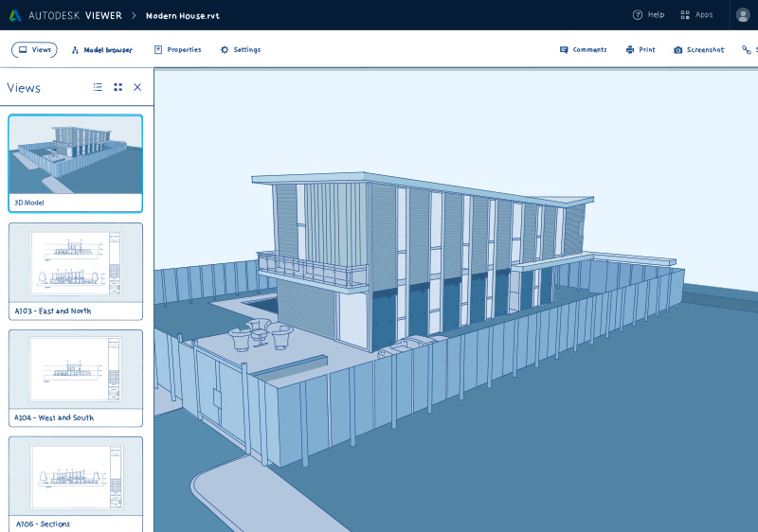Take a Screenshot of the model
The width and height of the screenshot is (758, 532).
pos(698,49)
